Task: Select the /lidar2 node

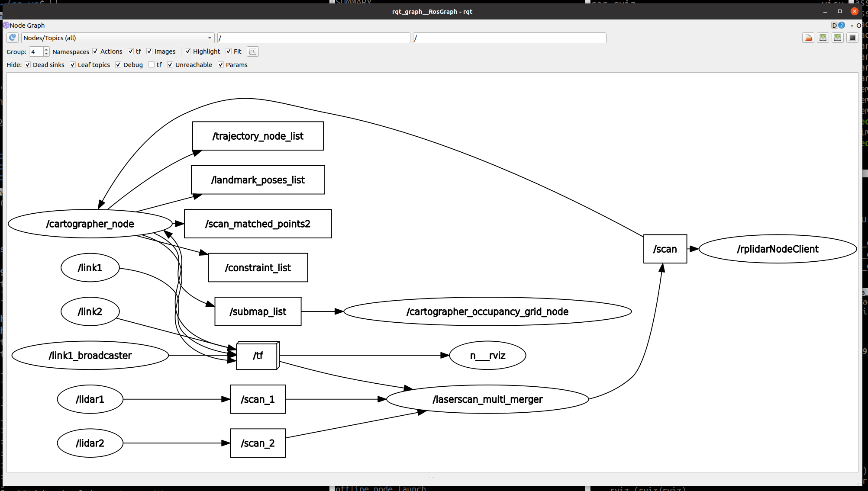Action: (90, 443)
